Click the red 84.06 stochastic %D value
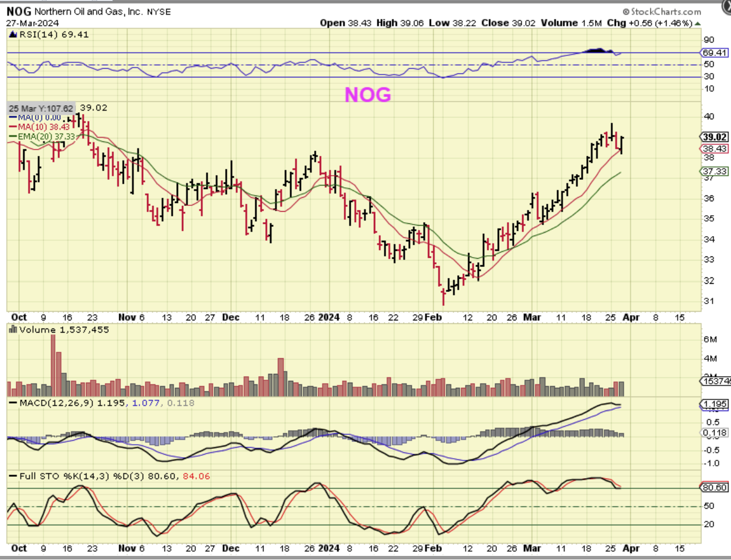731x560 pixels. pos(196,476)
